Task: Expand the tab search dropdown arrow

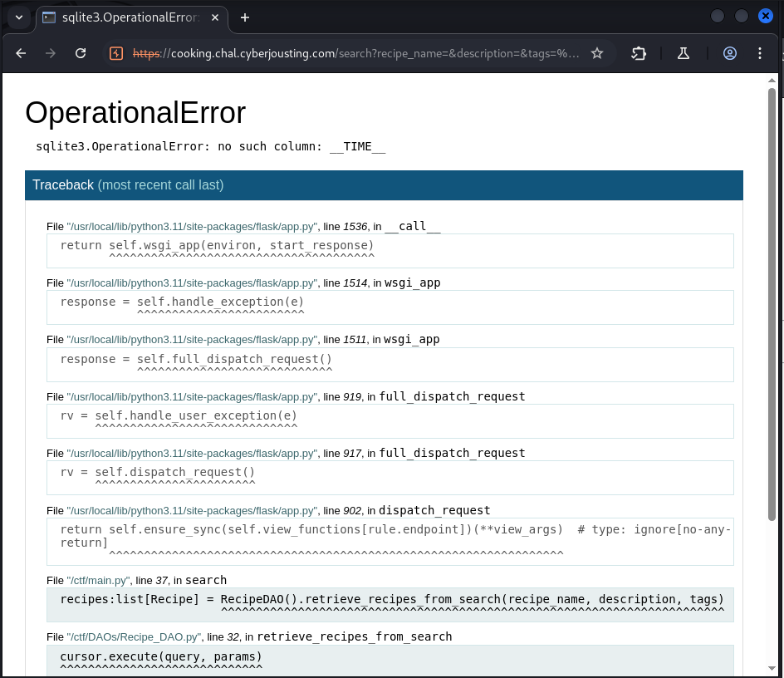Action: click(x=19, y=17)
